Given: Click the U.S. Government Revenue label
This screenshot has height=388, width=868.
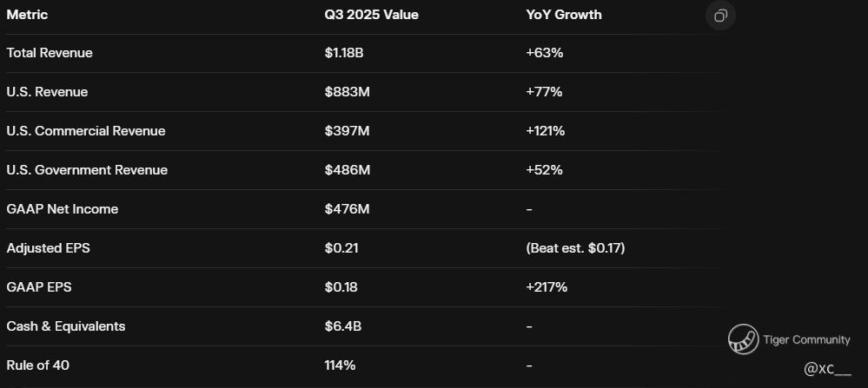Looking at the screenshot, I should tap(87, 170).
